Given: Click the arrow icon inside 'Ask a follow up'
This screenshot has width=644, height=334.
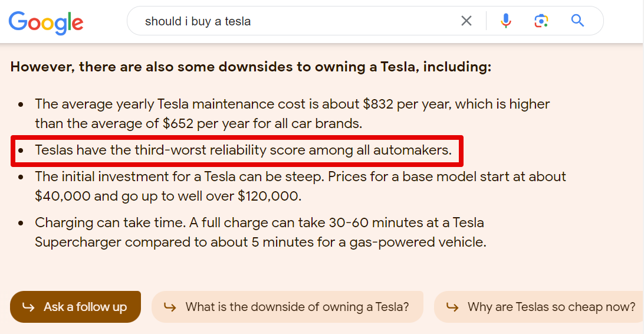Looking at the screenshot, I should click(x=28, y=307).
